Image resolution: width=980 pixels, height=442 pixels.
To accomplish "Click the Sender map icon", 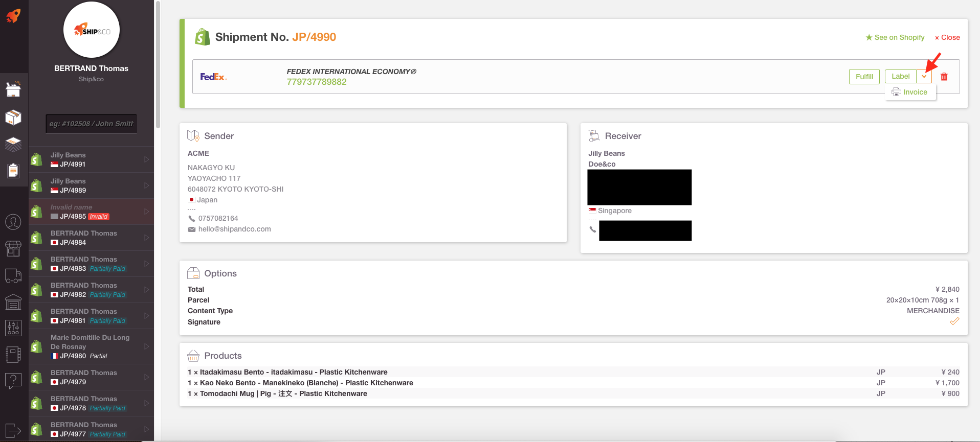I will (x=193, y=135).
